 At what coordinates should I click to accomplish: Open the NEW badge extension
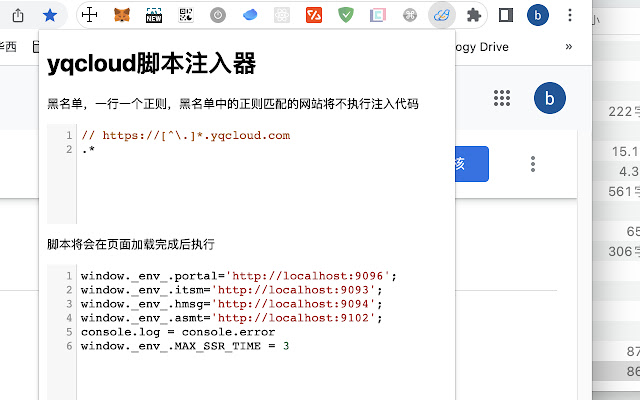point(154,16)
